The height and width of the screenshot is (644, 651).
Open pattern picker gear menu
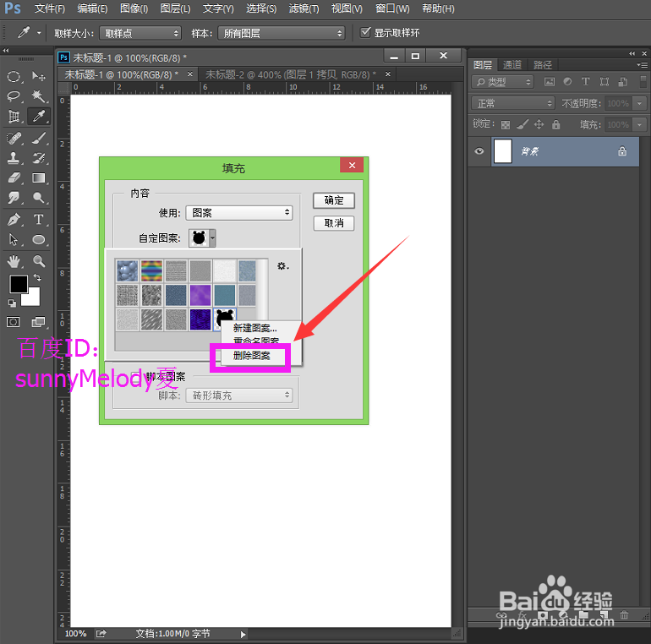(283, 266)
